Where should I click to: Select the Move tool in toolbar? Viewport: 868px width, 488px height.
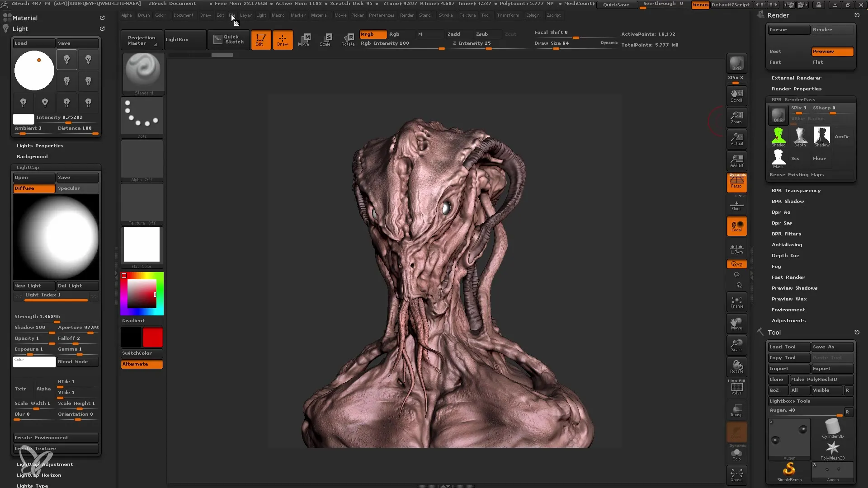coord(303,39)
